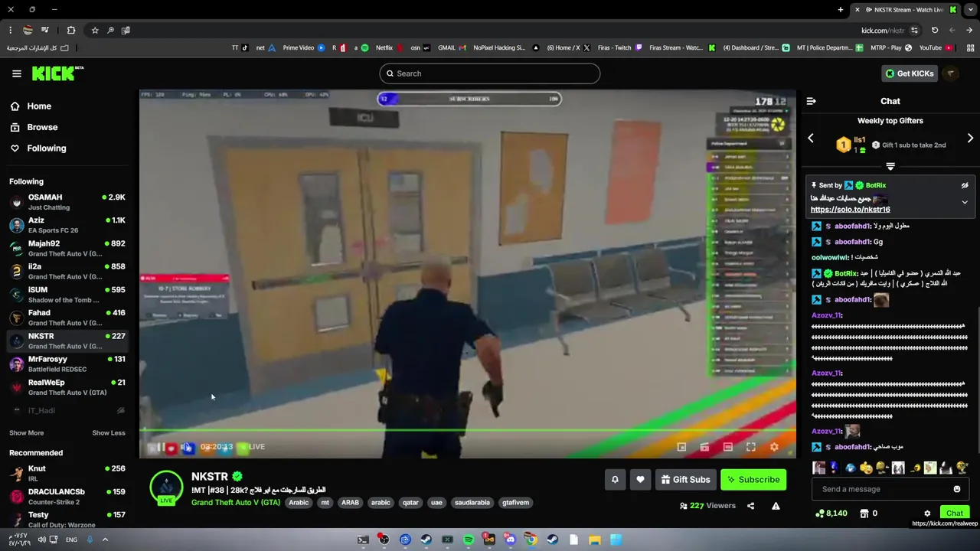Viewport: 980px width, 551px height.
Task: Reload the browser page
Action: [x=935, y=31]
